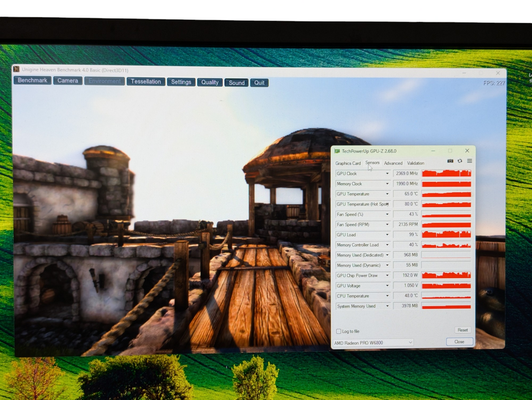The image size is (532, 400).
Task: Minimize the GPU-Z window
Action: (433, 151)
